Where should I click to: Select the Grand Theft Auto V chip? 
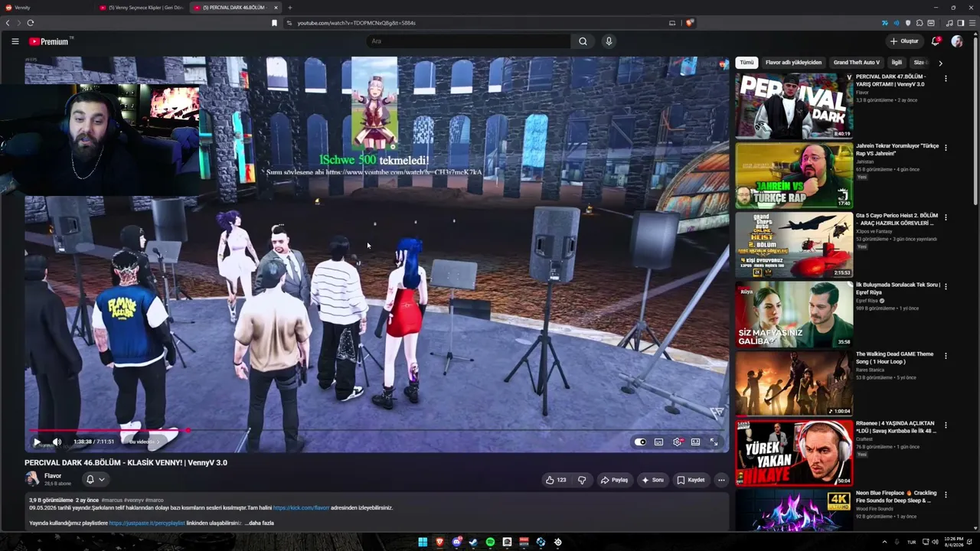[x=857, y=63]
